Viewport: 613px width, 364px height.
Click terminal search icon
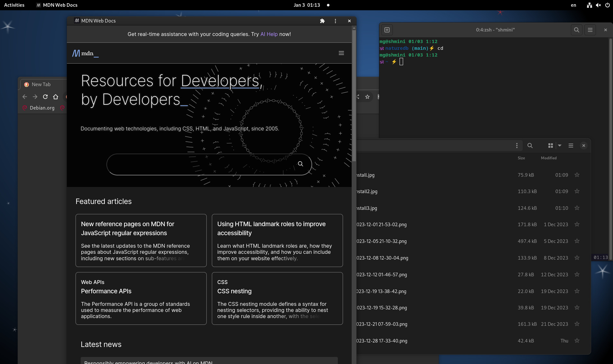point(577,30)
